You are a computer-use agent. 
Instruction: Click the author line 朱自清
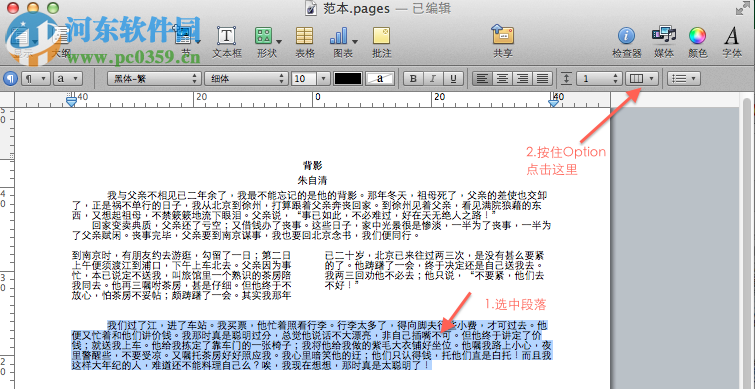click(312, 180)
